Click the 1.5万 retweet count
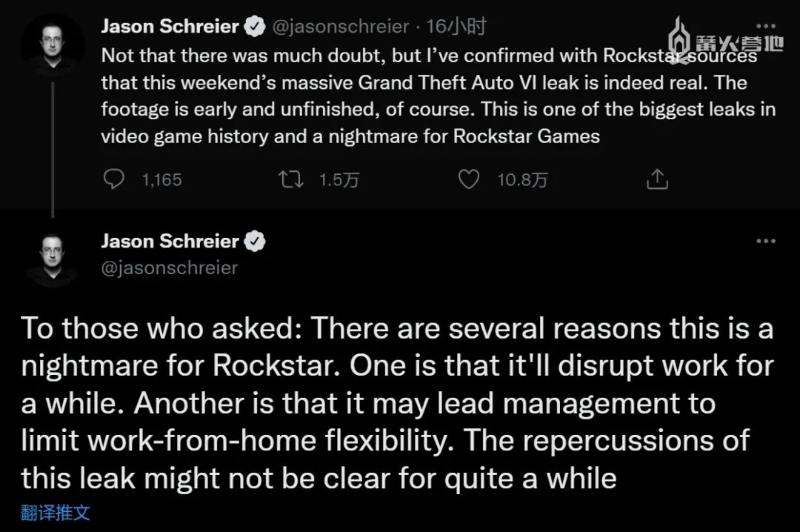Screen dimensions: 800x532 click(339, 180)
